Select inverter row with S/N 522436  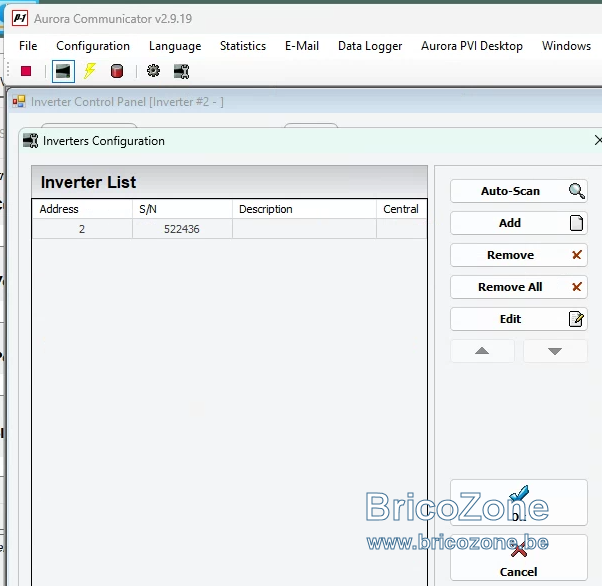pos(230,229)
